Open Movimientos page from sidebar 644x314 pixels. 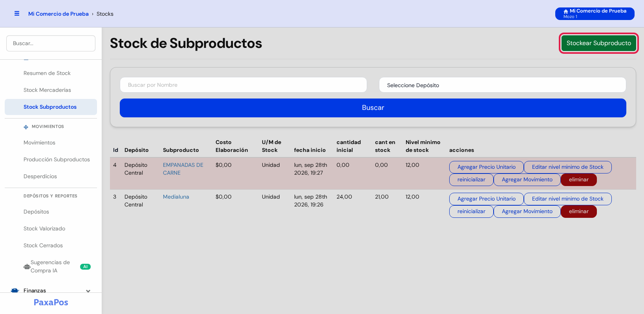(39, 142)
